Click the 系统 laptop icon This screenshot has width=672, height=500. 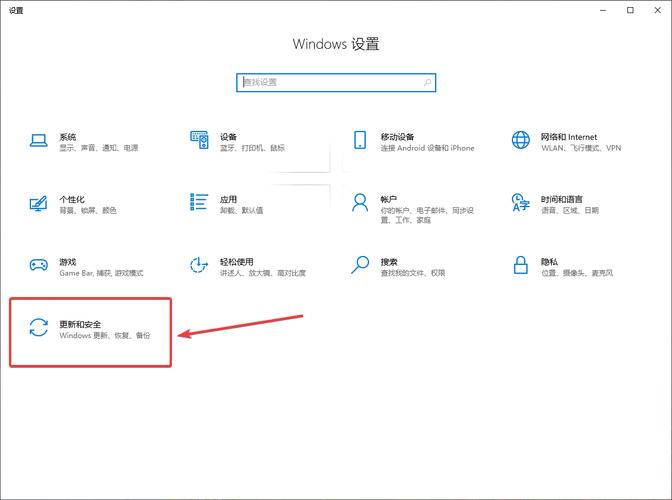pyautogui.click(x=38, y=141)
